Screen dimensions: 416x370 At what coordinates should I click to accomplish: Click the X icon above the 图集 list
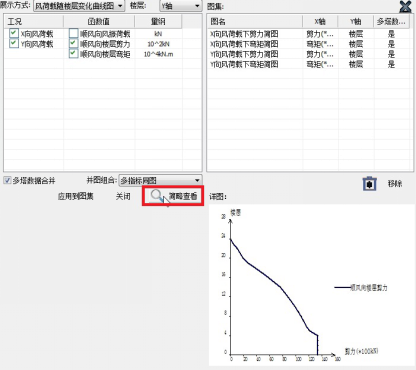click(x=405, y=6)
